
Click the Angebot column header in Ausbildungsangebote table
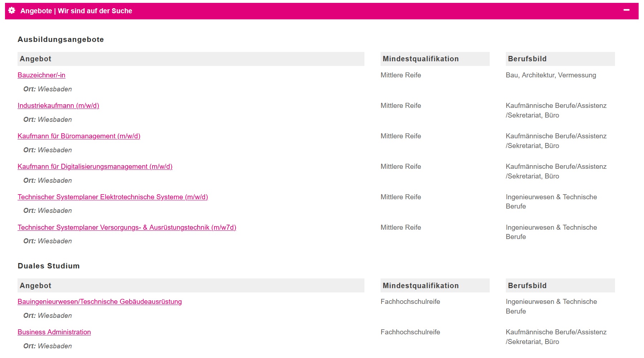[x=36, y=58]
